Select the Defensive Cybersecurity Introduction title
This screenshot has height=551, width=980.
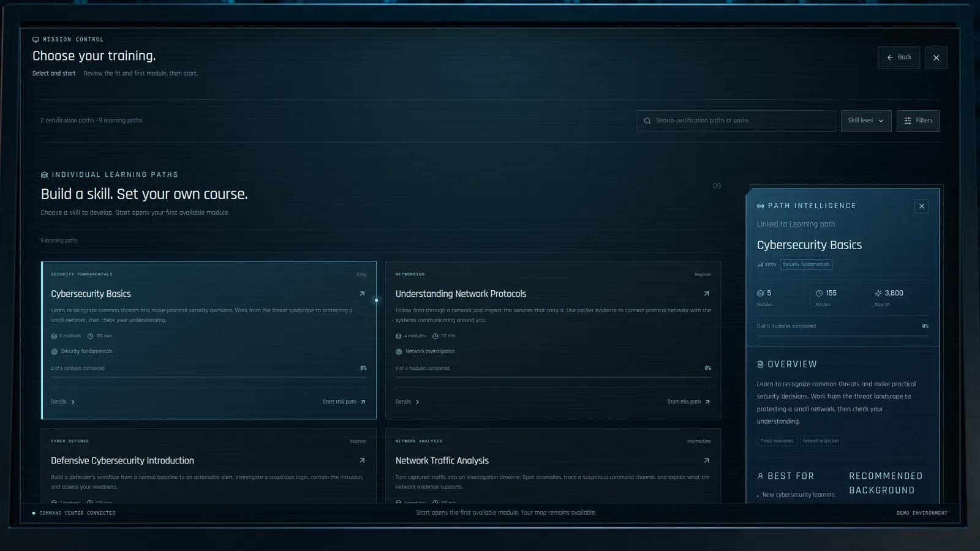point(123,460)
